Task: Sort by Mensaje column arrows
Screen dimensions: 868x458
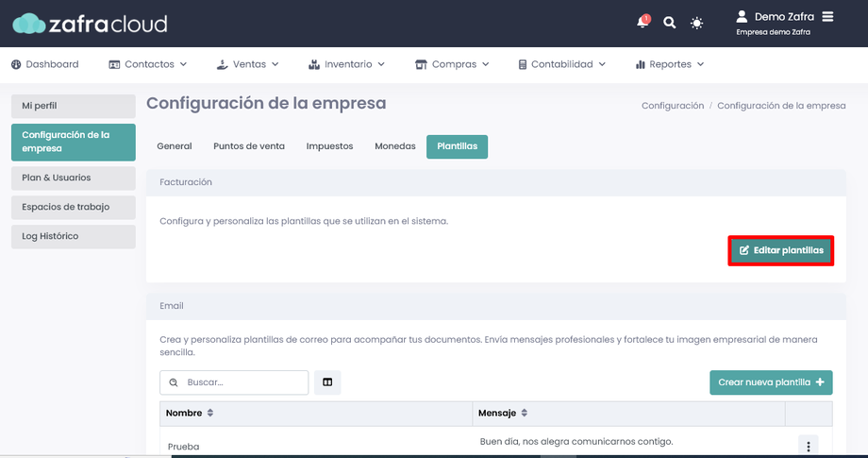Action: click(x=525, y=413)
